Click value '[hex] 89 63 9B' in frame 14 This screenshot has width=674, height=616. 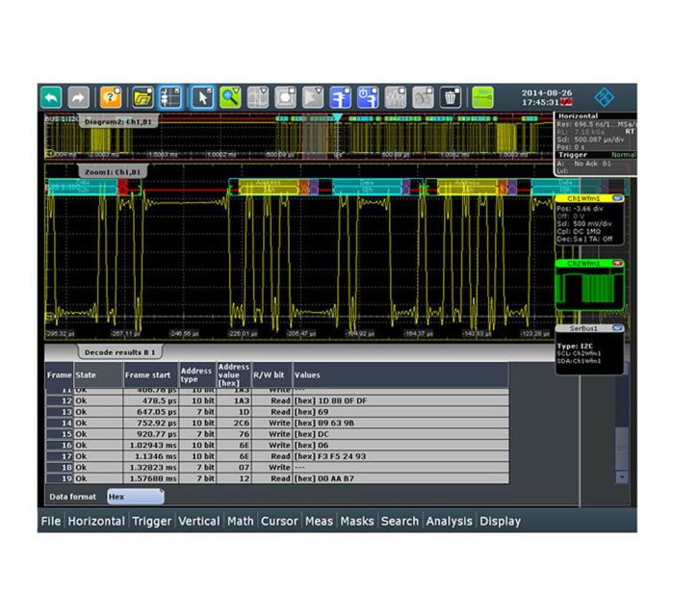tap(324, 423)
